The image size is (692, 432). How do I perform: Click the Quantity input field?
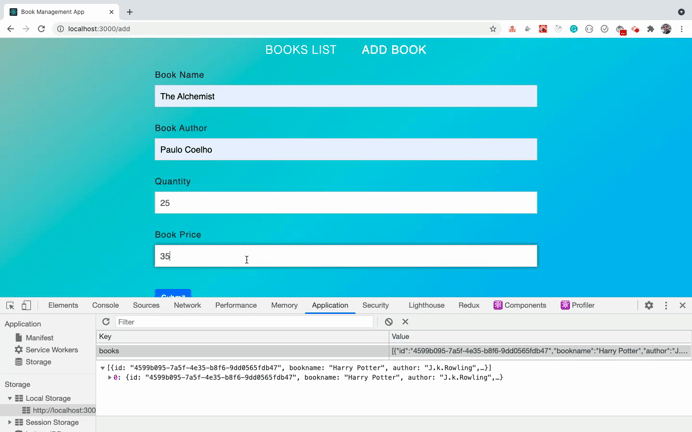coord(346,203)
